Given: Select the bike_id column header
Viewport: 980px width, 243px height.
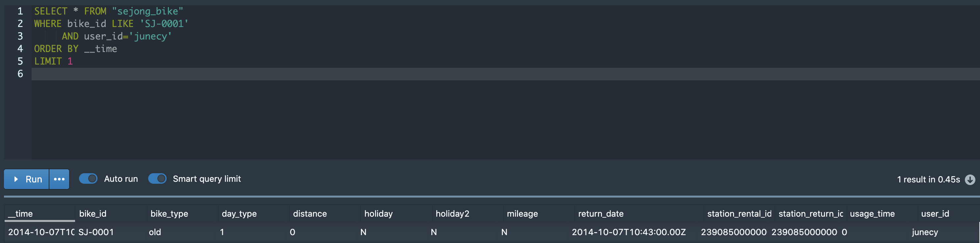Looking at the screenshot, I should tap(111, 214).
